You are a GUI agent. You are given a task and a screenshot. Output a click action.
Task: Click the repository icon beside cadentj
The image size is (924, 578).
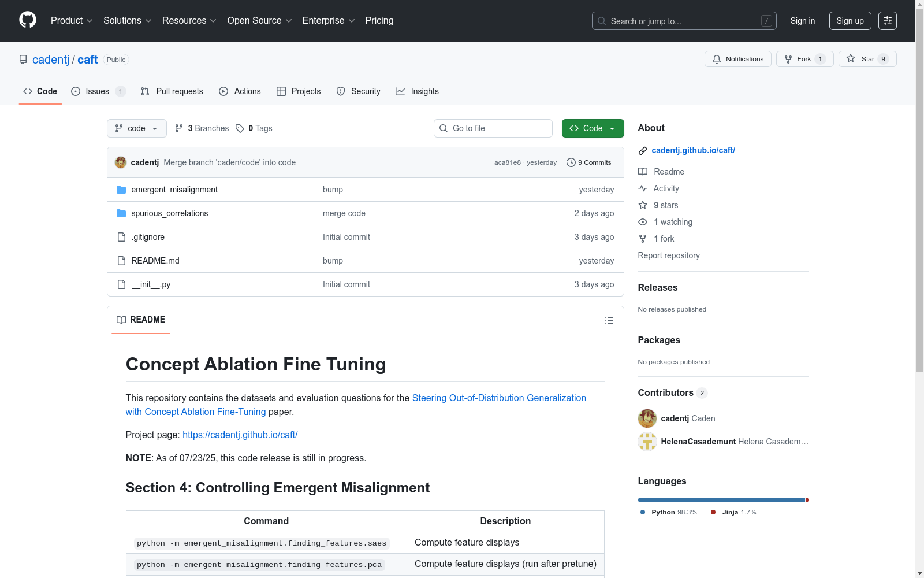click(23, 60)
